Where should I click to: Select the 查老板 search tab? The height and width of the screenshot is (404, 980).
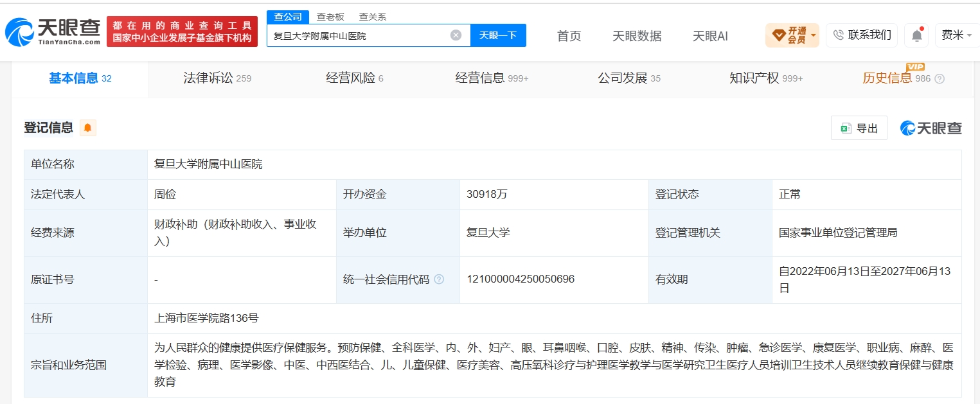click(330, 17)
